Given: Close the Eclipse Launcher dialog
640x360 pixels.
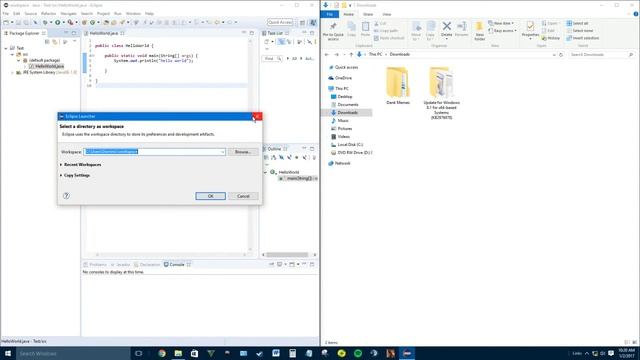Looking at the screenshot, I should point(257,116).
